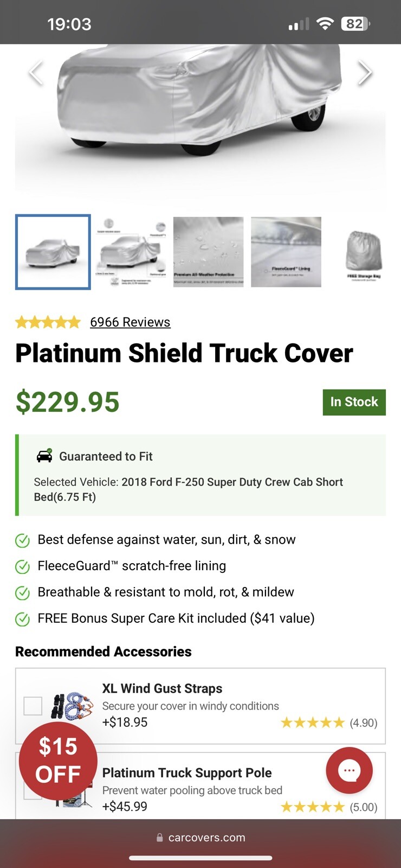View the FleeceGuard Lining thumbnail

point(286,252)
